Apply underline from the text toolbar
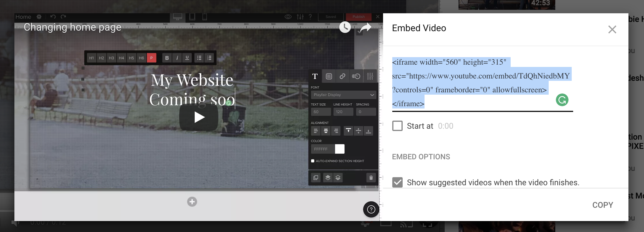 click(187, 58)
